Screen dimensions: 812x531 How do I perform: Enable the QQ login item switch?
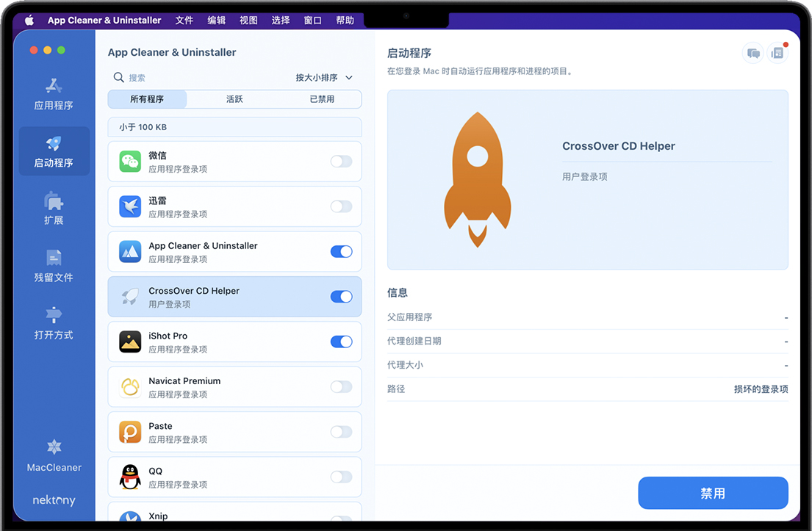tap(341, 477)
